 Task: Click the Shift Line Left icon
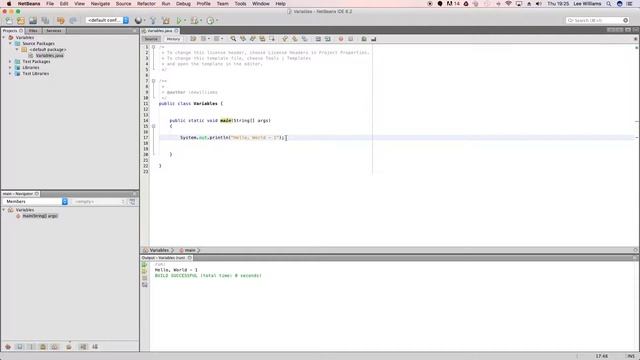click(x=318, y=39)
